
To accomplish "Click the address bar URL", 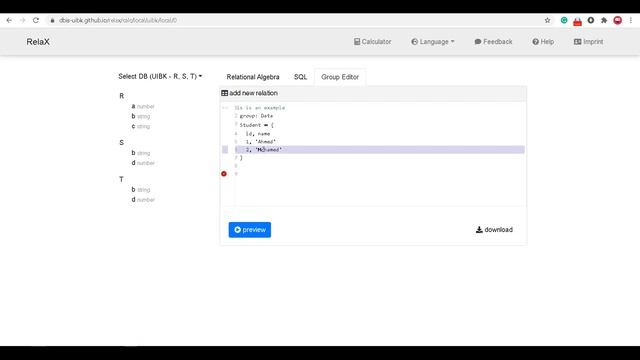I will tap(118, 20).
